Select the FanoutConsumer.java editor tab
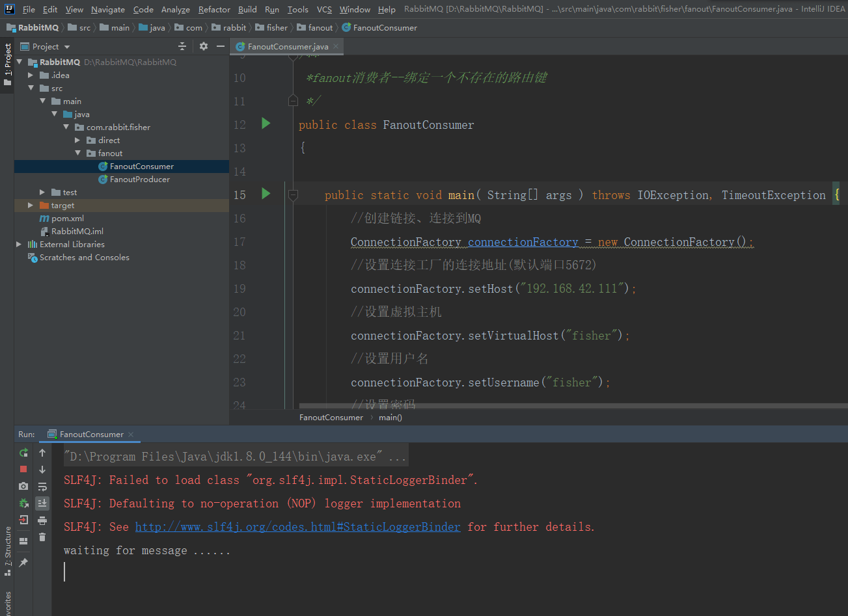This screenshot has width=848, height=616. point(288,47)
